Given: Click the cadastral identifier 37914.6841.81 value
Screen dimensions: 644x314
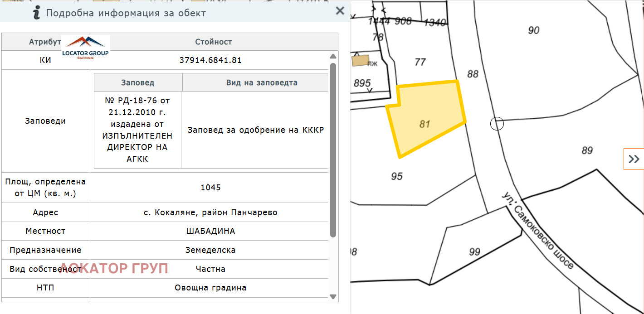Looking at the screenshot, I should 210,60.
